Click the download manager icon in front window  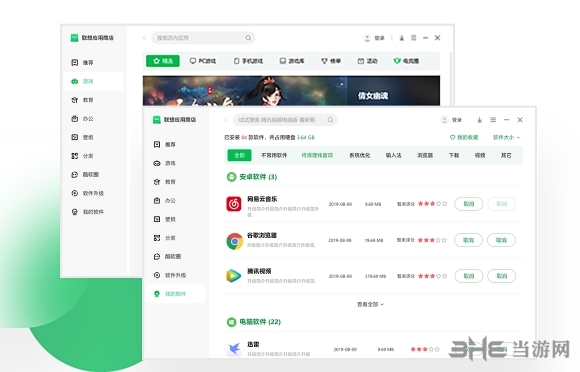tap(479, 120)
